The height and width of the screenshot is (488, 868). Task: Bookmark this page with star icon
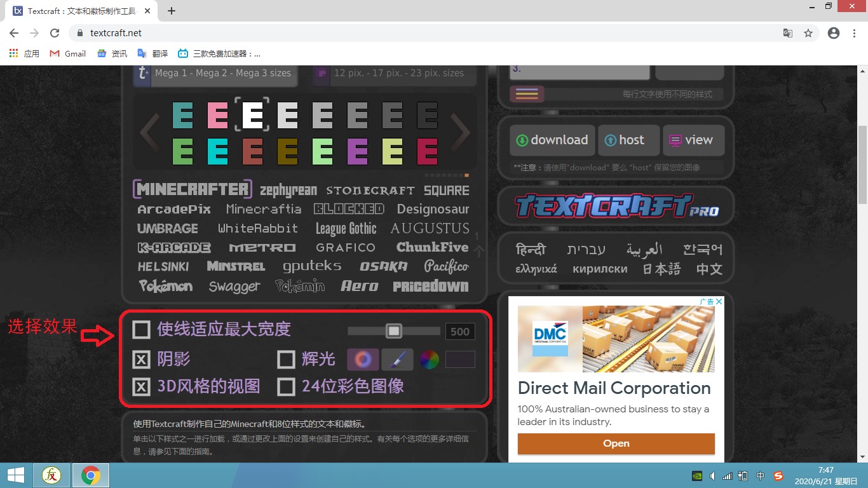808,33
